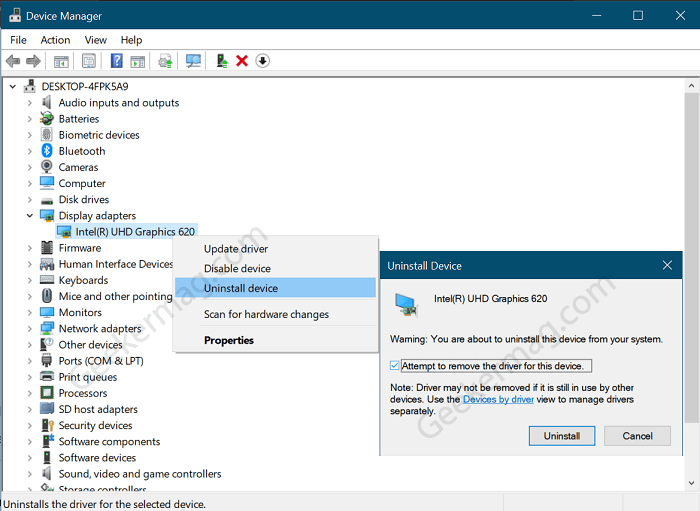Select the Processors category icon
The width and height of the screenshot is (700, 511).
[x=46, y=393]
